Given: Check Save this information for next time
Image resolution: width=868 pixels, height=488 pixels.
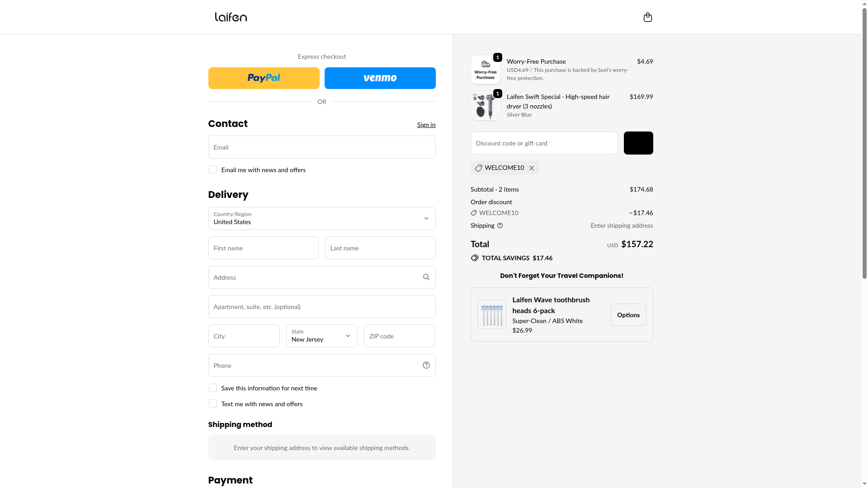Looking at the screenshot, I should pos(213,388).
